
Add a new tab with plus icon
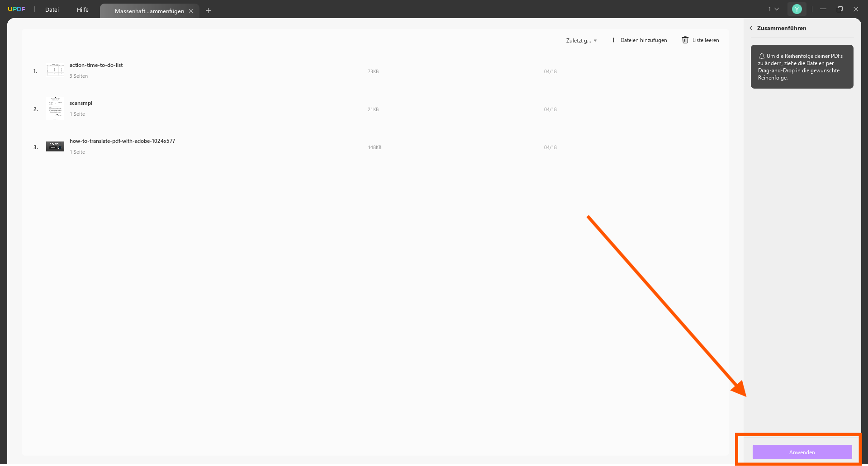click(x=208, y=10)
